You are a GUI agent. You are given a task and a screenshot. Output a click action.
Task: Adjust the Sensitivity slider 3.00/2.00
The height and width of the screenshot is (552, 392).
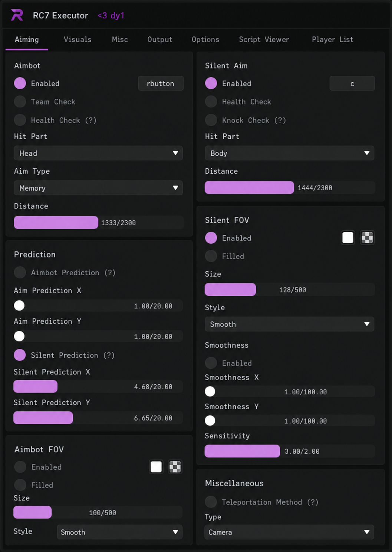coord(290,451)
